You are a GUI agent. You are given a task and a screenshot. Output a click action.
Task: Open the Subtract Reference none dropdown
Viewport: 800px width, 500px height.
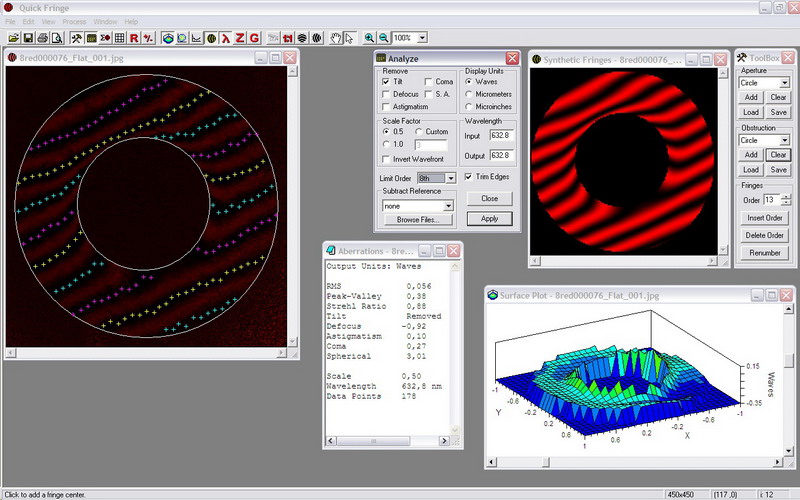[448, 206]
